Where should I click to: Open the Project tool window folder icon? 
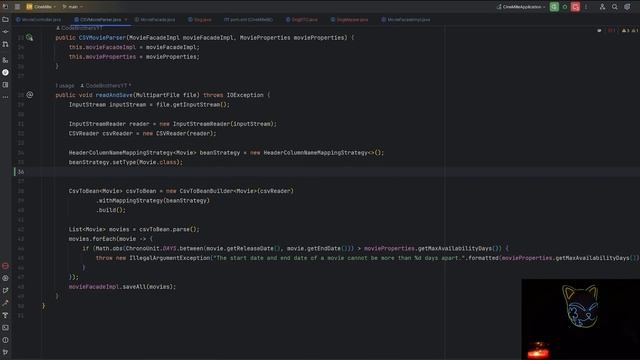5,19
